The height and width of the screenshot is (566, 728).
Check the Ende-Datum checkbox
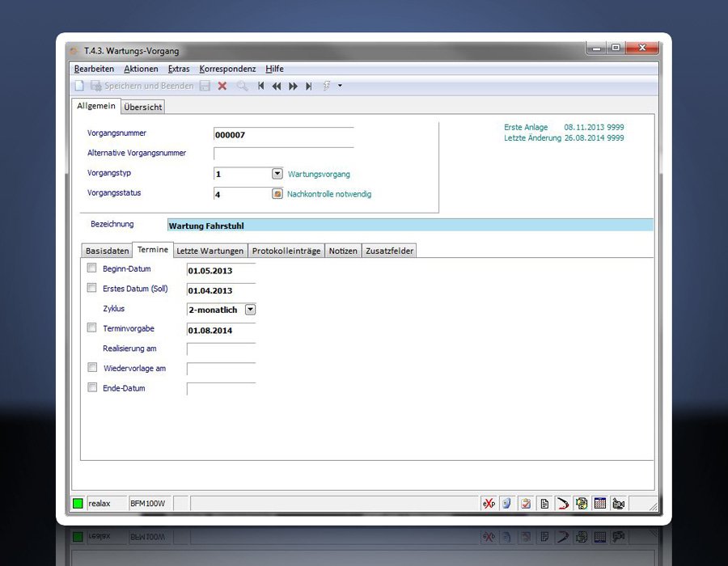tap(92, 387)
